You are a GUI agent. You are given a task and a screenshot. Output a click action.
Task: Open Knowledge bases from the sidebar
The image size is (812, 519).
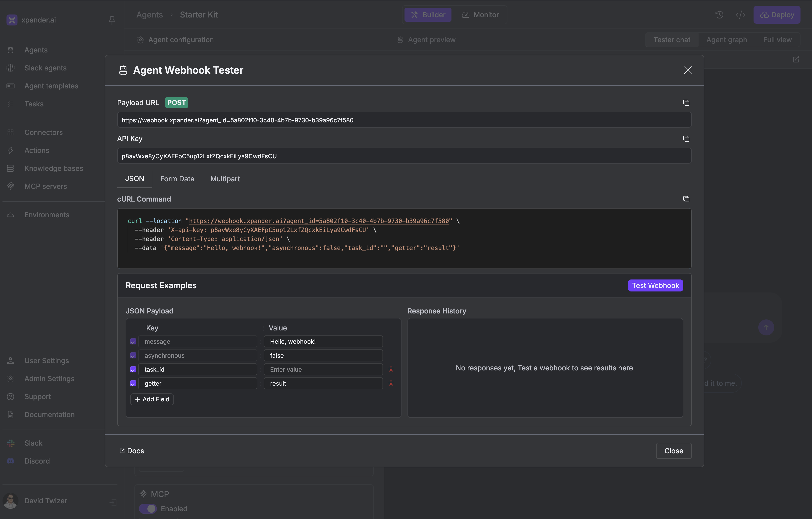(x=54, y=168)
